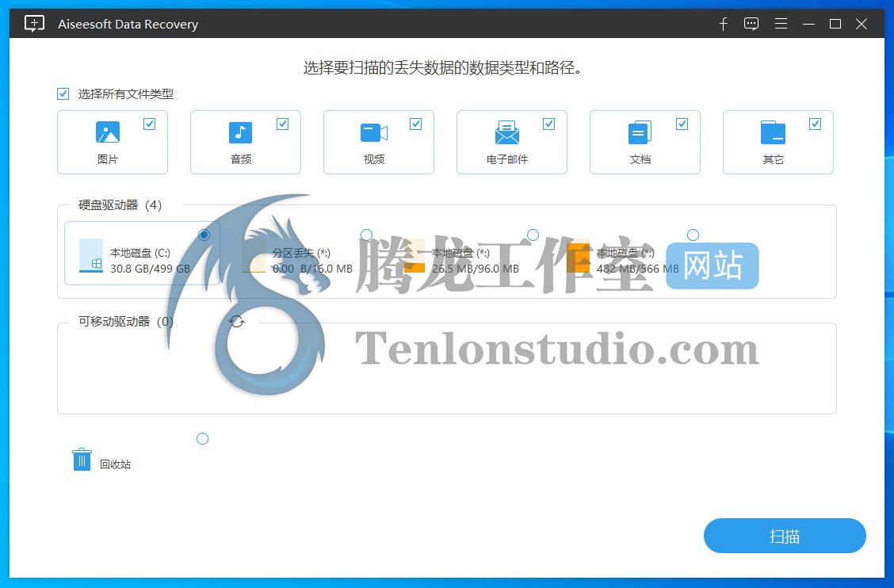Image resolution: width=894 pixels, height=588 pixels.
Task: Maximize the Data Recovery window
Action: (x=835, y=24)
